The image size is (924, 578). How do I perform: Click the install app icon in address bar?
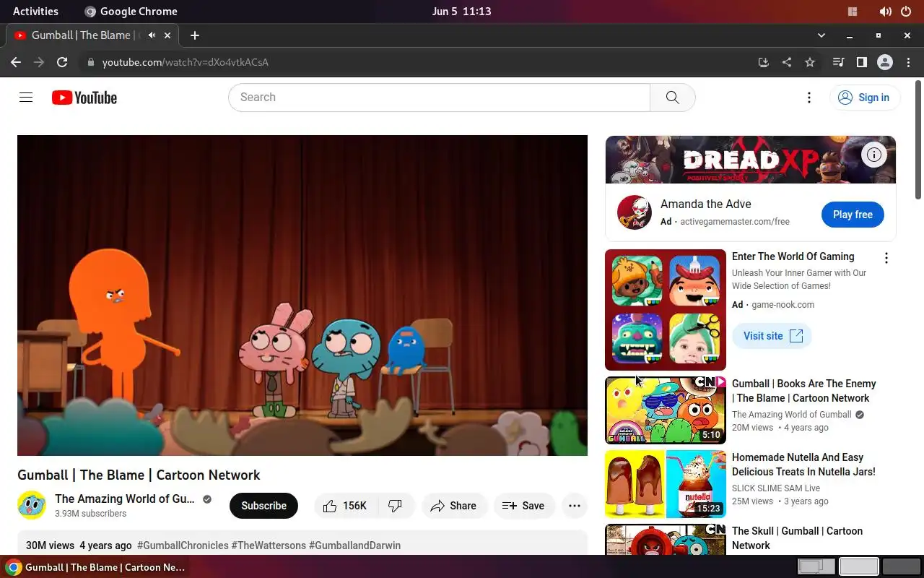click(763, 62)
